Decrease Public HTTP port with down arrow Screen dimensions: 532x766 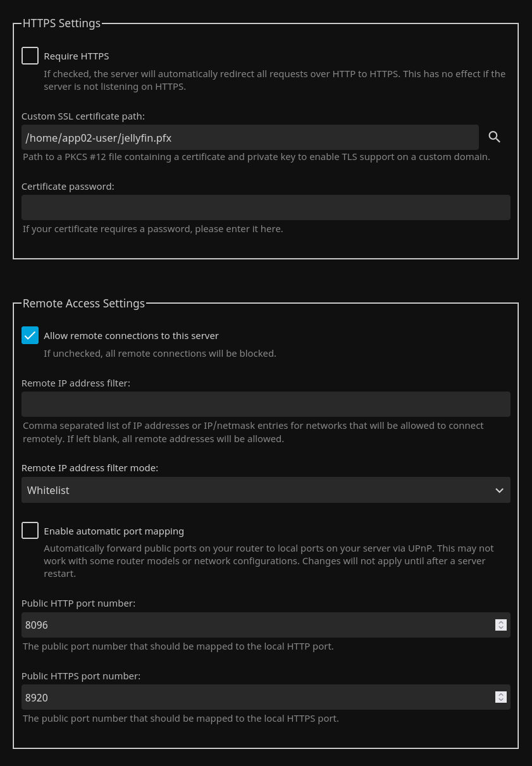pos(501,628)
